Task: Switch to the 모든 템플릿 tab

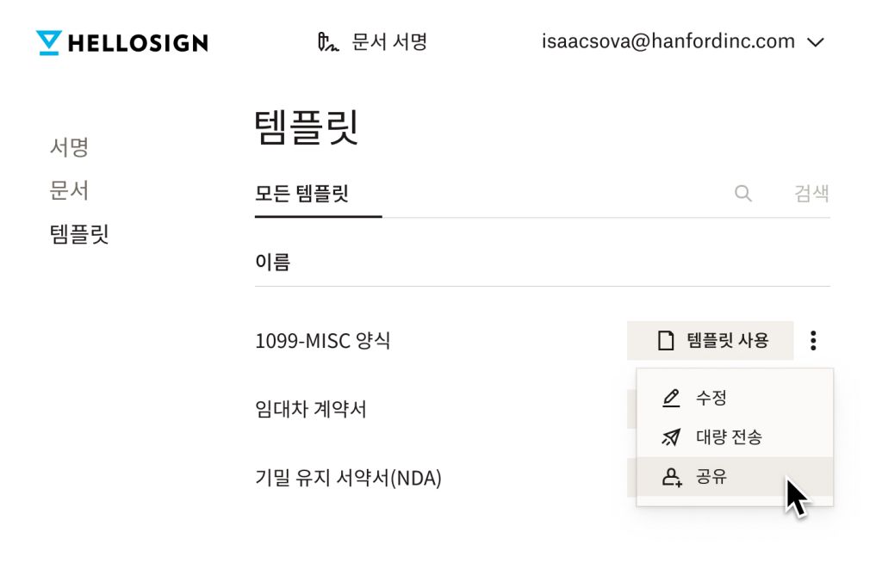Action: point(301,193)
